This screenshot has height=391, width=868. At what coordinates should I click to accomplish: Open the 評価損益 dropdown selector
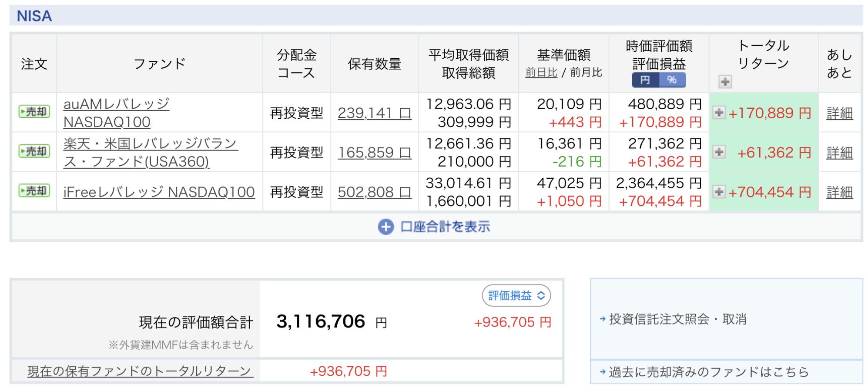coord(516,296)
